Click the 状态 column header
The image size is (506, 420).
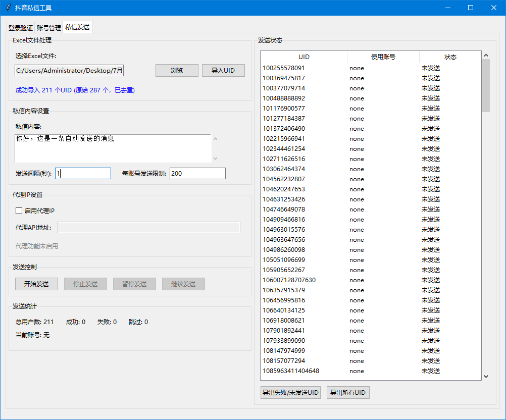click(x=450, y=57)
